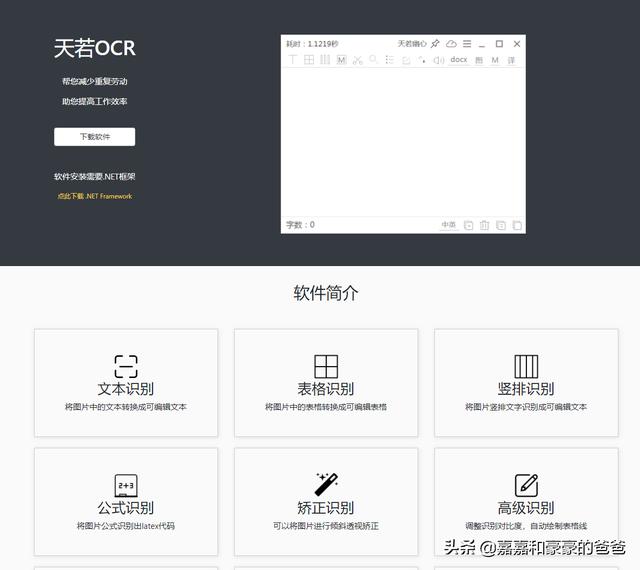Image resolution: width=640 pixels, height=570 pixels.
Task: Click the 字数：0 character count
Action: pos(300,225)
